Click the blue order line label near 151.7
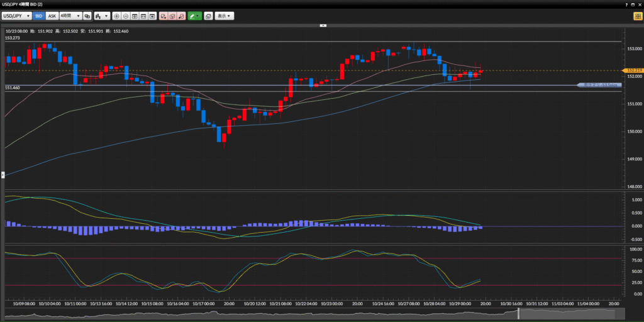 (x=599, y=84)
